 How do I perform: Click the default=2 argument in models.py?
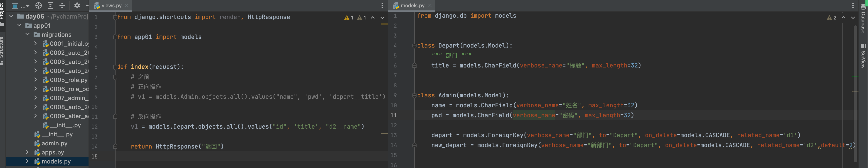coord(837,145)
